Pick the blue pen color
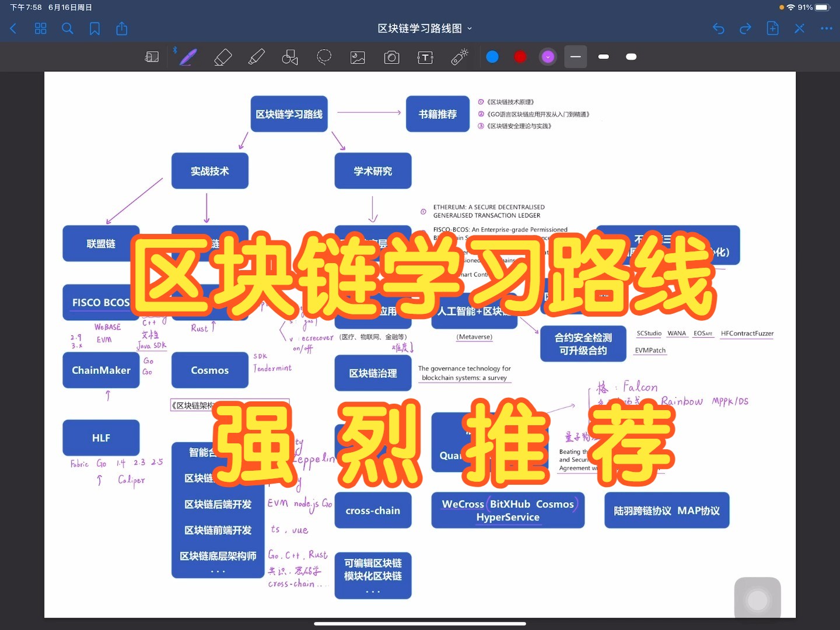This screenshot has height=630, width=840. click(492, 57)
